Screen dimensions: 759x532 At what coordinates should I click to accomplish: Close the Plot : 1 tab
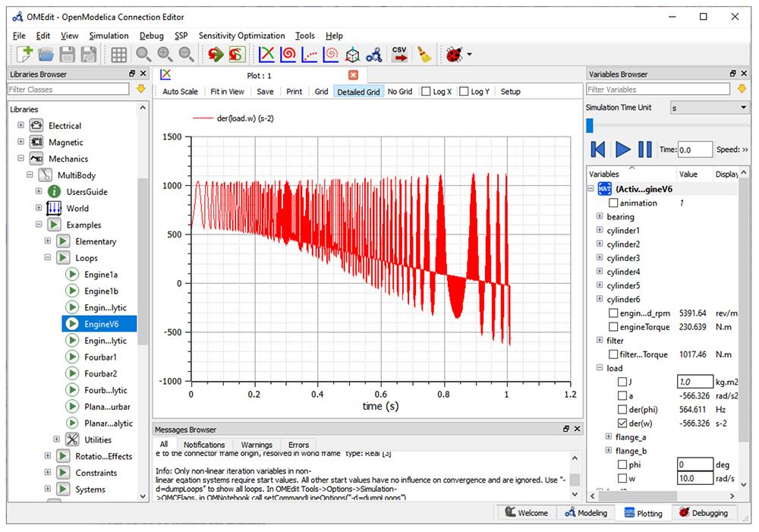point(354,75)
